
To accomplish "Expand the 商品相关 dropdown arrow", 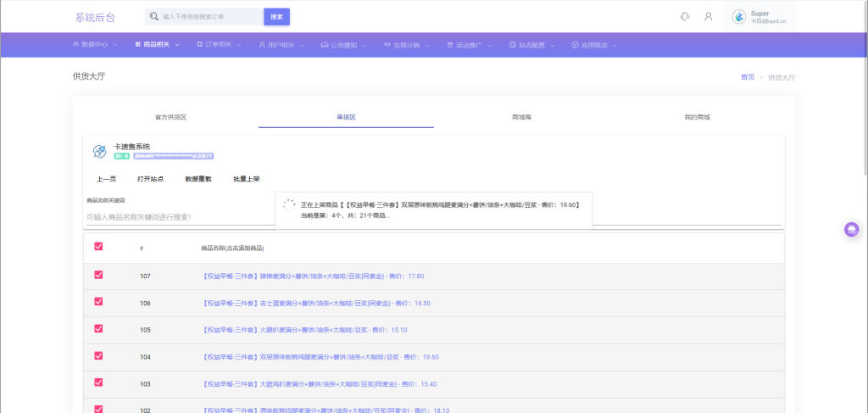I will (177, 46).
